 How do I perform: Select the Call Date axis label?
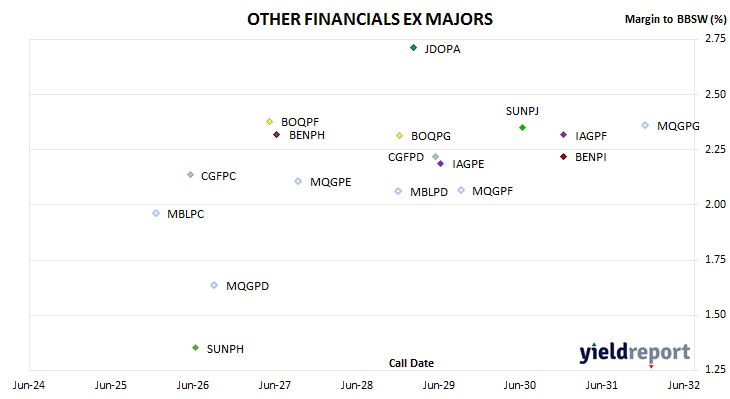click(x=411, y=363)
